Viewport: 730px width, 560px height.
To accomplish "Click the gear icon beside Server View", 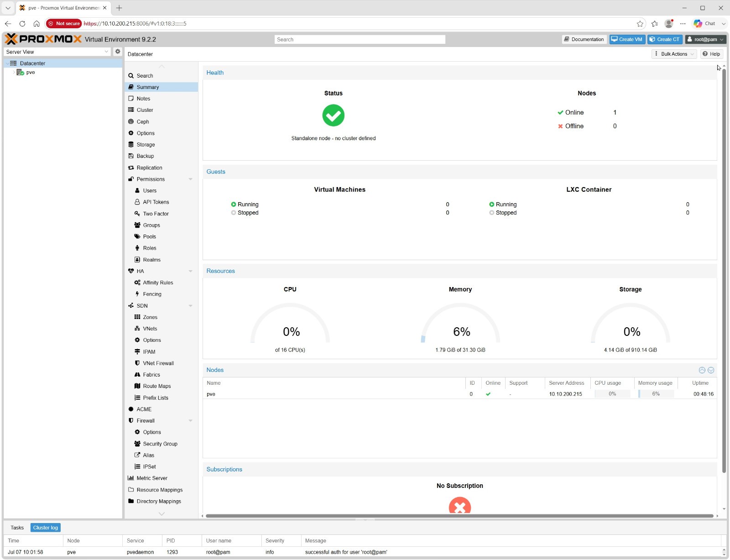I will 118,52.
